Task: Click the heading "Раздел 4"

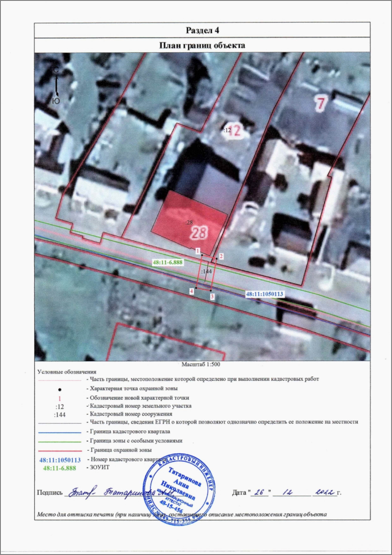Action: 202,31
